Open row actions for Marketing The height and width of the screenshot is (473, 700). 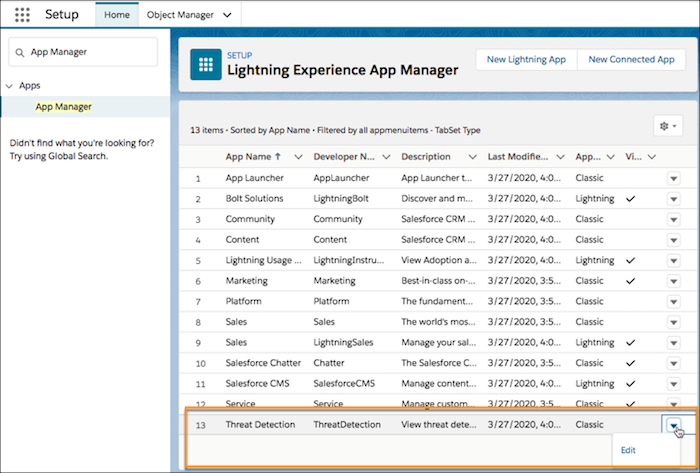point(674,281)
